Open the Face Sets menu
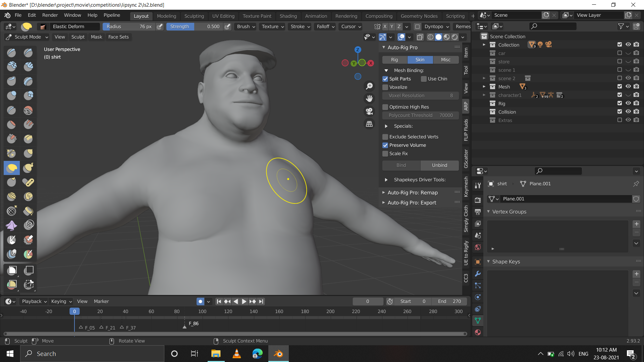Screen dimensions: 644x362 tap(118, 37)
